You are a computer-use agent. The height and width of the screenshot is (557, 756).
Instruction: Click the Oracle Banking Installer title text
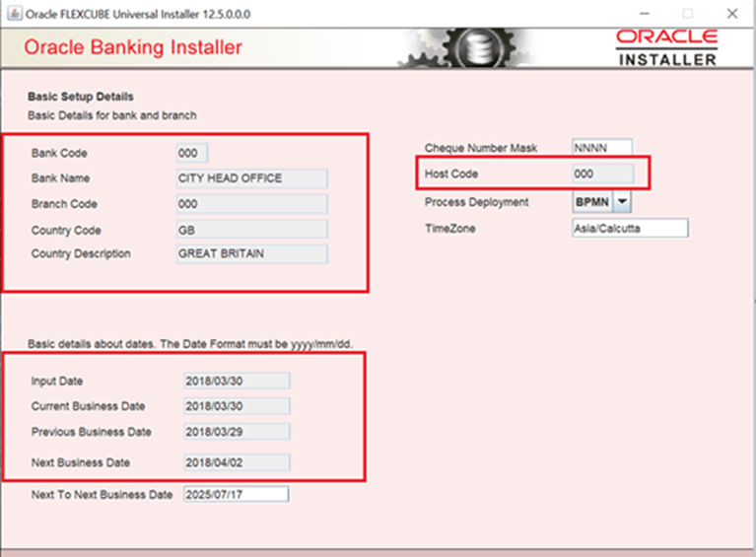pyautogui.click(x=133, y=47)
